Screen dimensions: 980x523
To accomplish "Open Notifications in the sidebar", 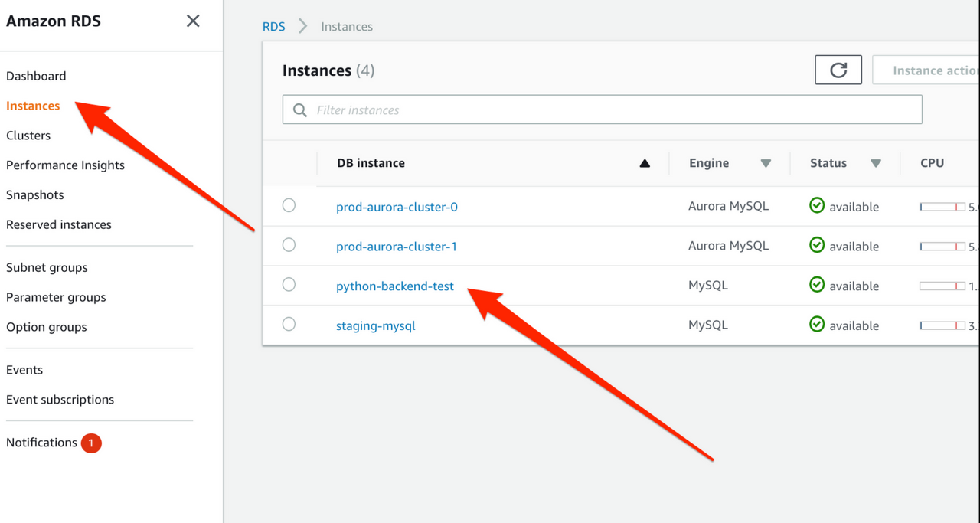I will point(41,443).
